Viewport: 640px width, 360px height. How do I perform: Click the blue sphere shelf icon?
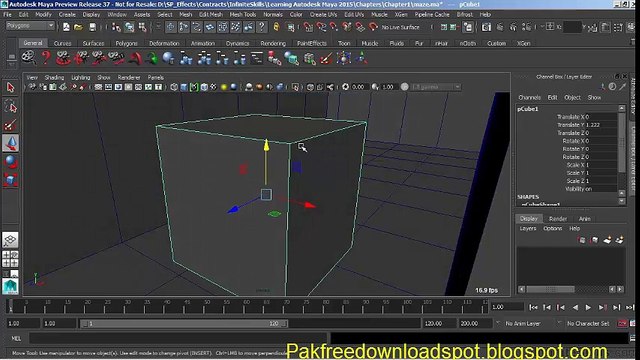(x=168, y=58)
